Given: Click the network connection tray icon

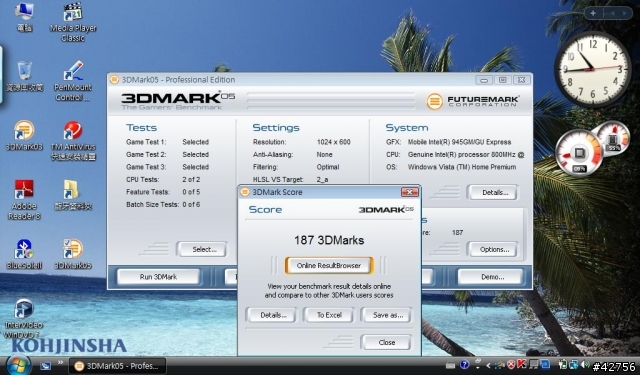Looking at the screenshot, I should point(574,364).
